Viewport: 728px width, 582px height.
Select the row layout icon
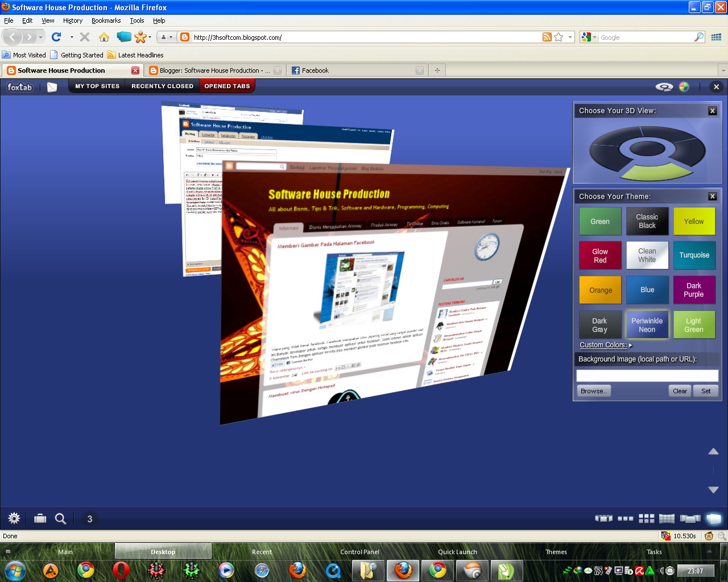626,518
